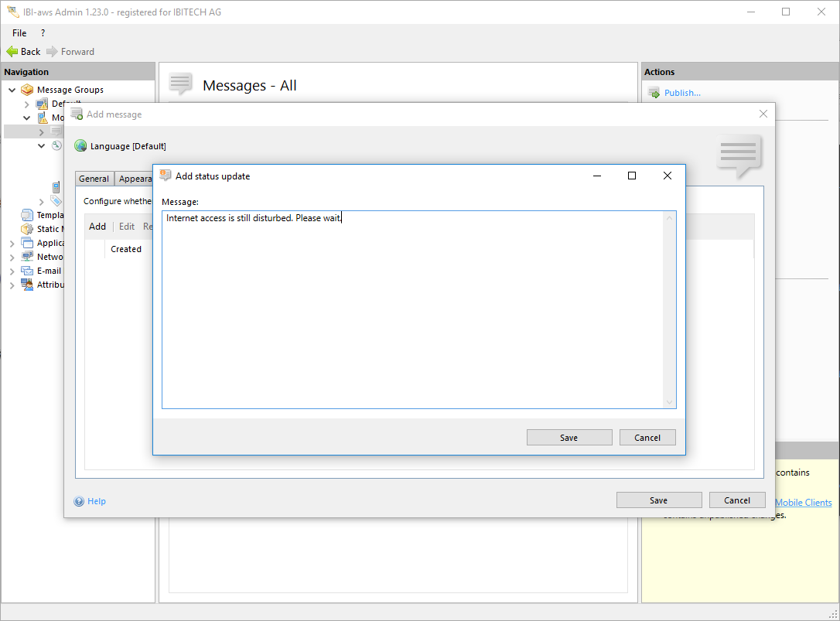Click the Publish icon in Actions
The image size is (840, 621).
pyautogui.click(x=654, y=93)
